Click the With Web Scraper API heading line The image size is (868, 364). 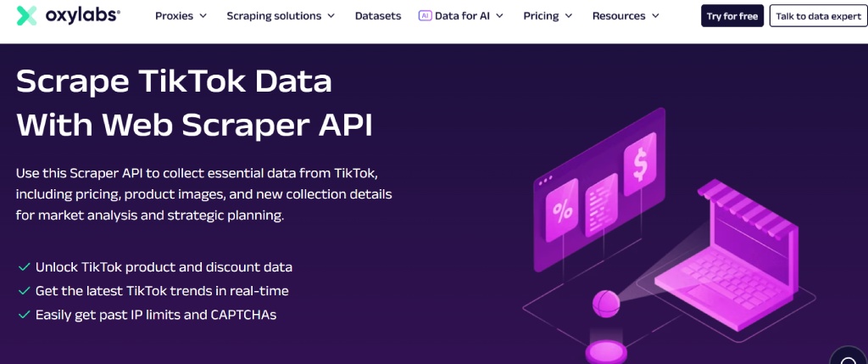(x=195, y=126)
